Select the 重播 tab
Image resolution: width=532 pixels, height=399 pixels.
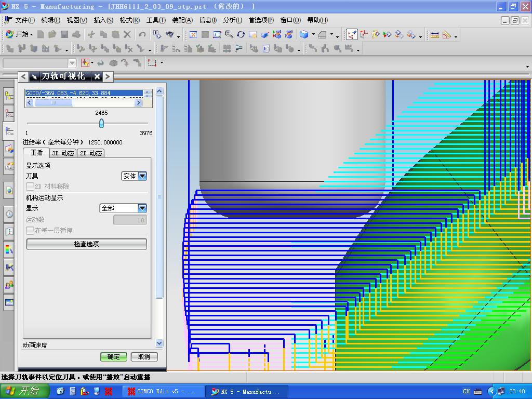(37, 153)
